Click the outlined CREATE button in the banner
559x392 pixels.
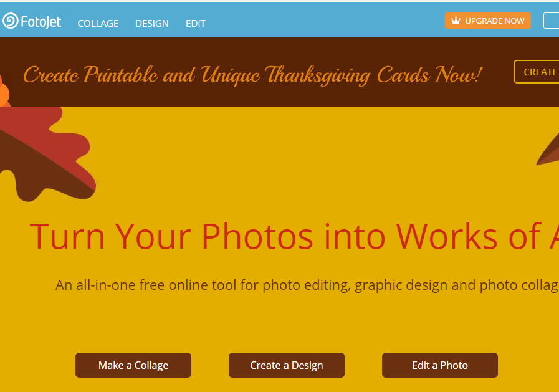(537, 72)
